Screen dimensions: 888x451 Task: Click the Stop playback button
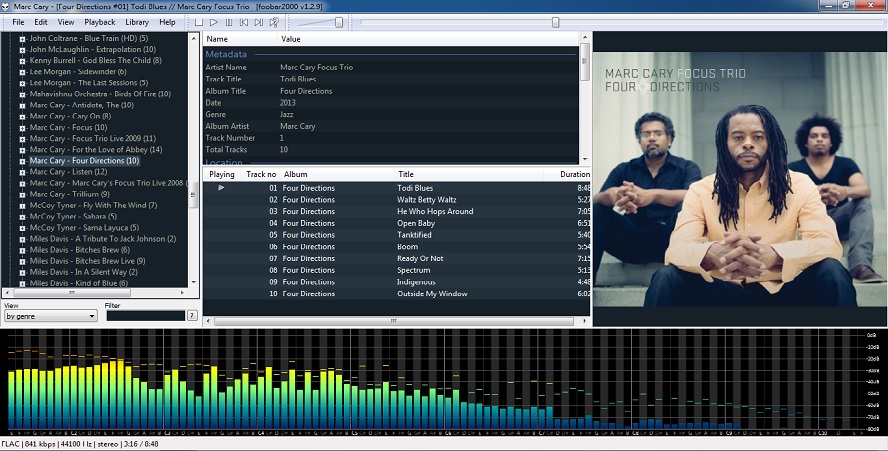click(x=199, y=23)
